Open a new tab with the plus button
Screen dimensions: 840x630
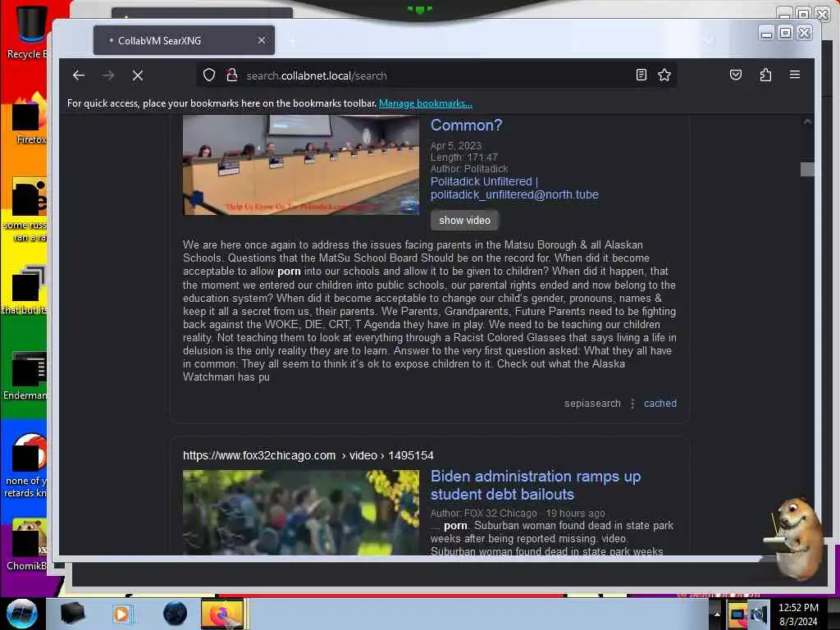[x=293, y=41]
